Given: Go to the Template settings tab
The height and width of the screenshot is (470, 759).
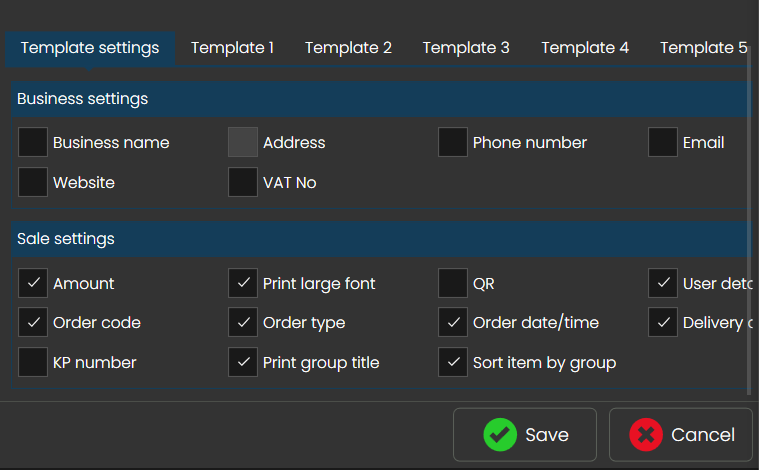Looking at the screenshot, I should [90, 48].
